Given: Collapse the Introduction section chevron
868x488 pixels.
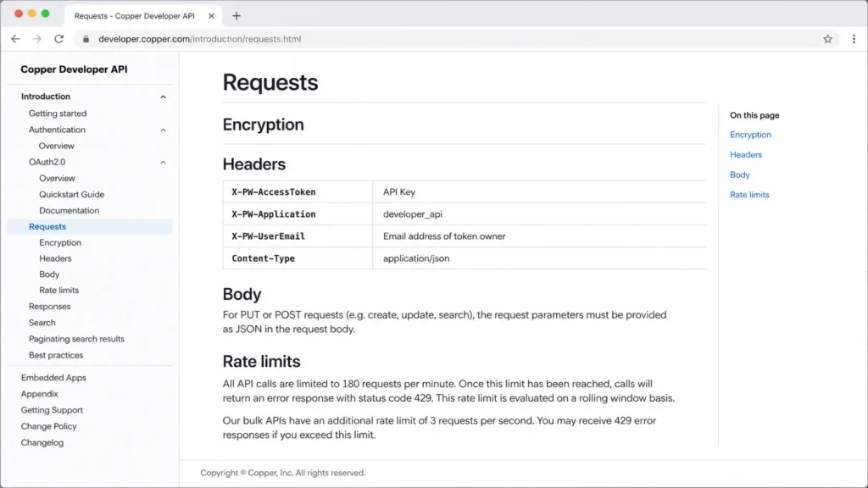Looking at the screenshot, I should click(164, 97).
